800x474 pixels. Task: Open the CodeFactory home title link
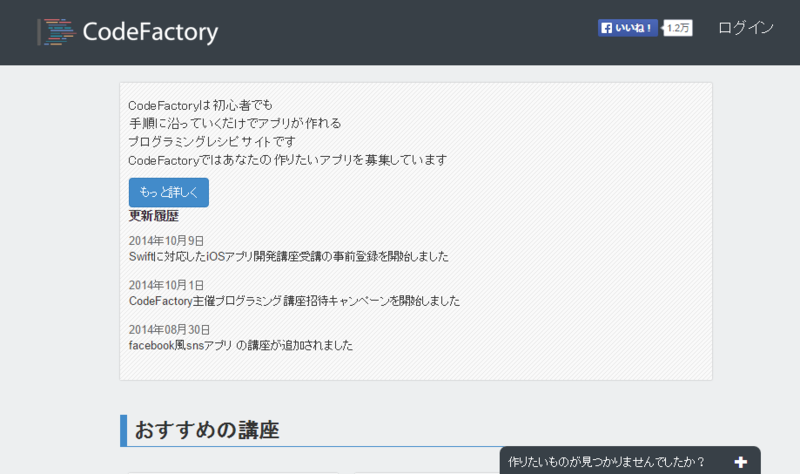150,32
